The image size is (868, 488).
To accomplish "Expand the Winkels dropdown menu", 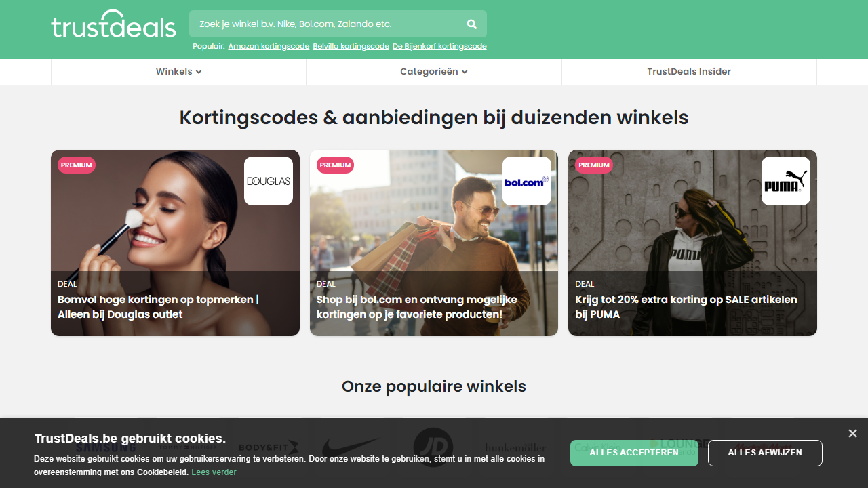I will point(178,72).
